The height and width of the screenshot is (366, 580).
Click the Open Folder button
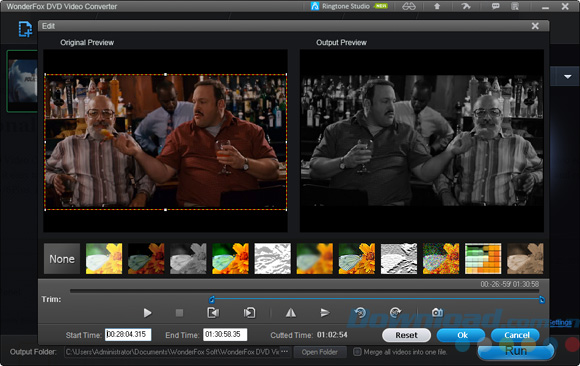320,352
